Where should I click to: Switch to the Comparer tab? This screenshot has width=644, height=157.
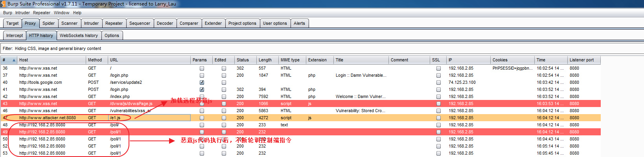[189, 23]
